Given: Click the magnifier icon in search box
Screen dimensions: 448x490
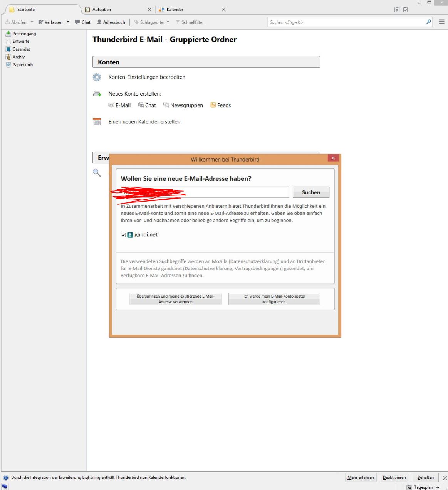Looking at the screenshot, I should click(429, 22).
